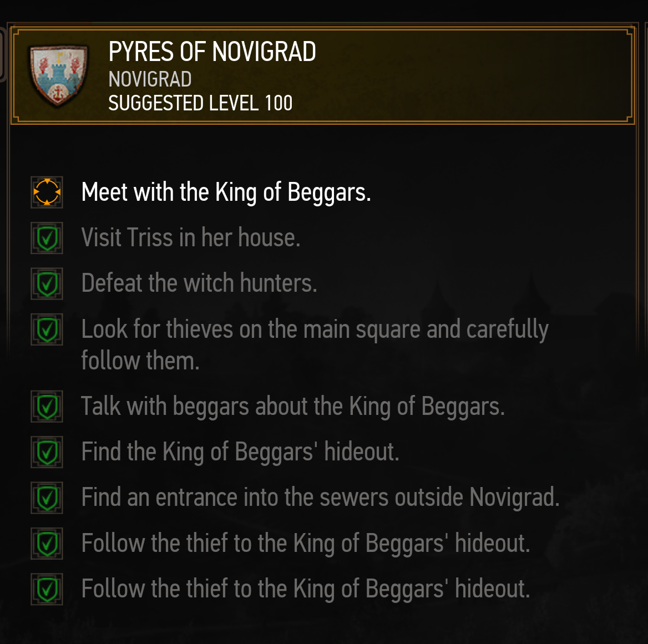Click the Pyres of Novigrad quest title

(x=212, y=52)
